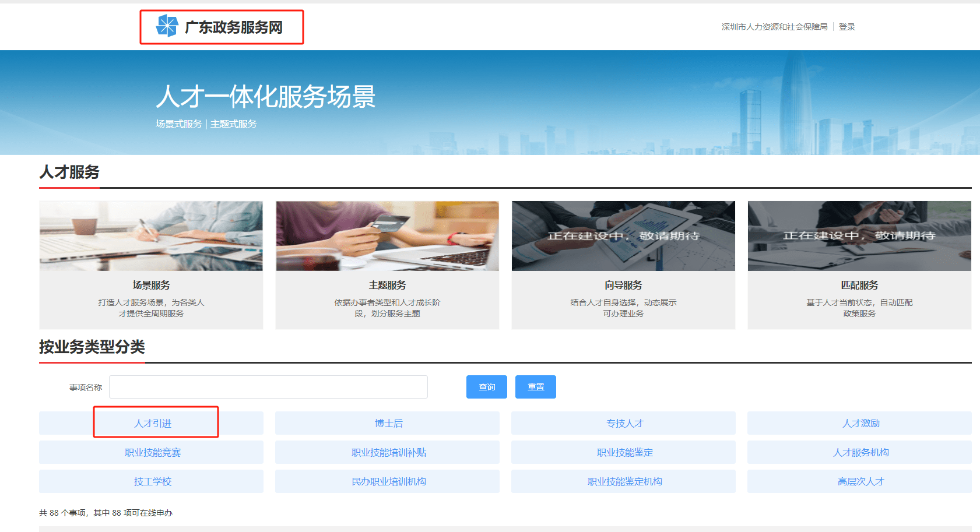Image resolution: width=980 pixels, height=532 pixels.
Task: Select the 人才激励 category
Action: (859, 422)
